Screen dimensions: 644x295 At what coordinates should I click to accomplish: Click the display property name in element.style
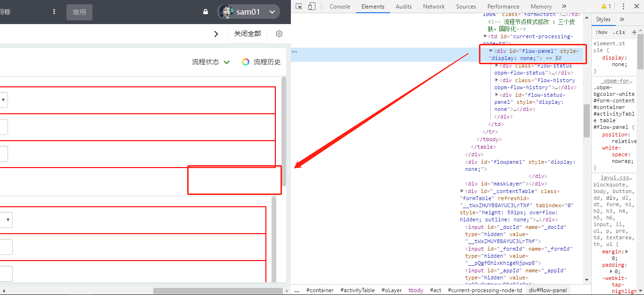pos(613,58)
